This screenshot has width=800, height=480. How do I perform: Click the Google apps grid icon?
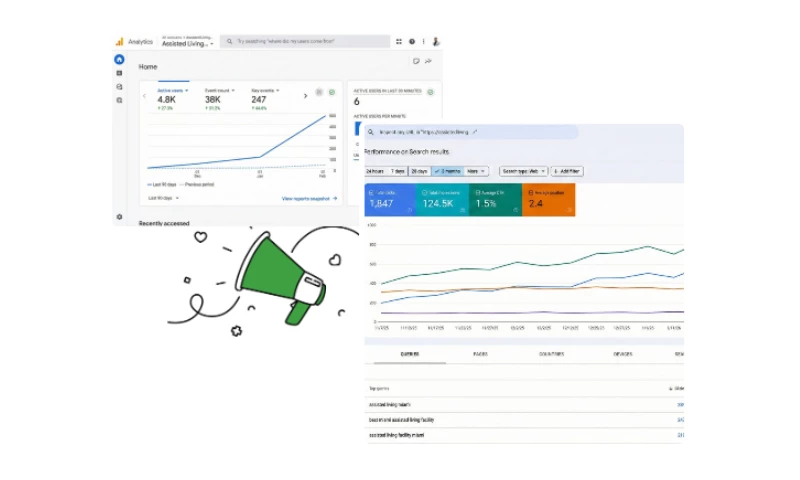coord(399,42)
